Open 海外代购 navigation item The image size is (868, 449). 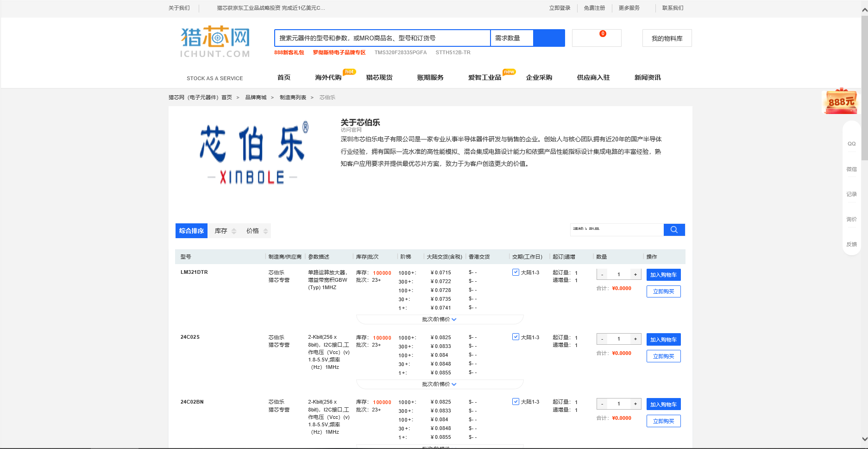coord(328,77)
